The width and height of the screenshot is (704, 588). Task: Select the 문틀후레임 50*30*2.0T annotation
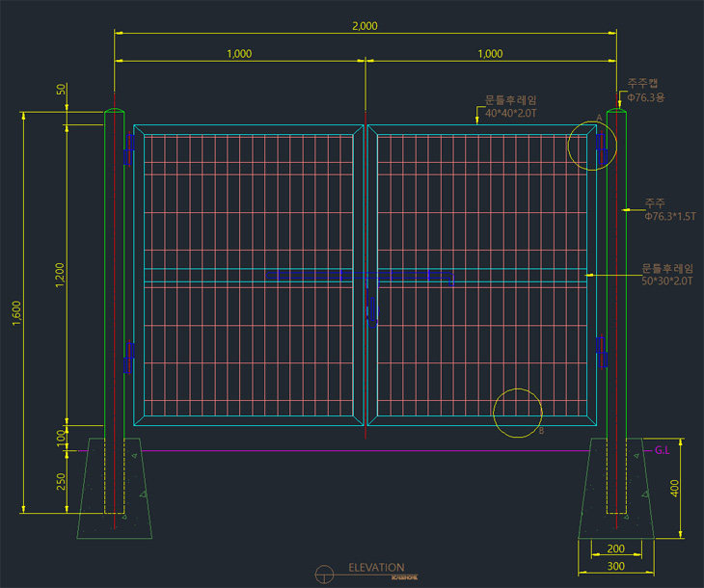pyautogui.click(x=667, y=274)
